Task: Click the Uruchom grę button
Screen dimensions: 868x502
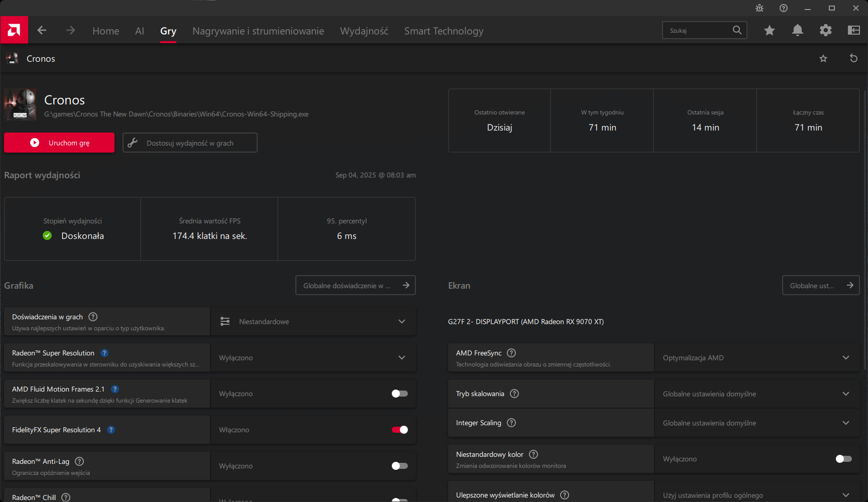Action: tap(59, 143)
